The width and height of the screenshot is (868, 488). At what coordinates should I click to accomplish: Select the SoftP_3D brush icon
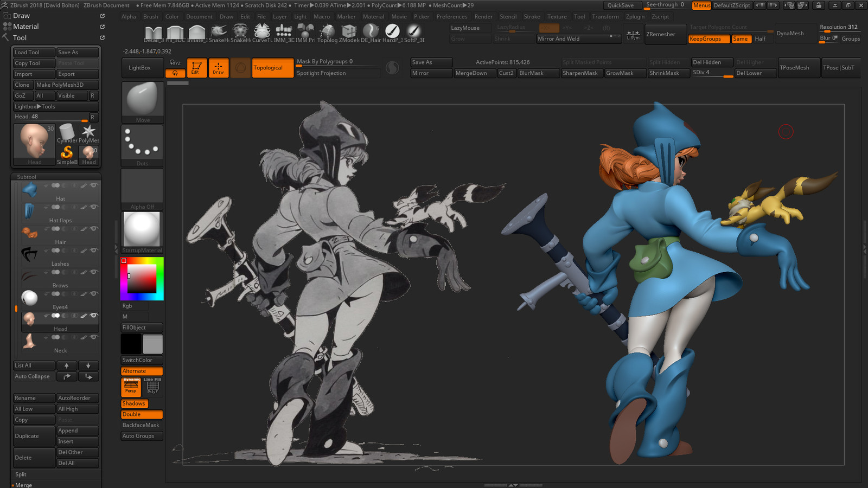coord(414,33)
